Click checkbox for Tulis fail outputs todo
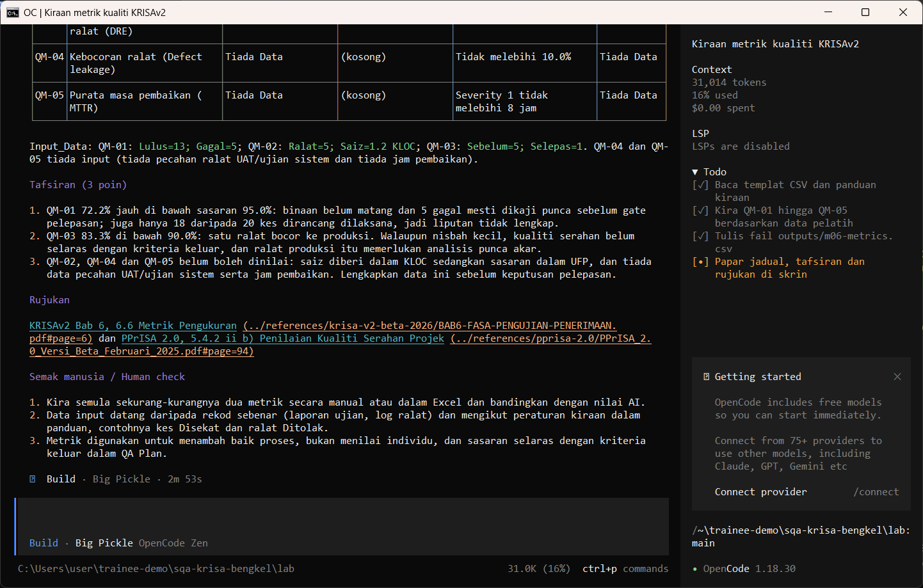The image size is (923, 588). [x=700, y=236]
